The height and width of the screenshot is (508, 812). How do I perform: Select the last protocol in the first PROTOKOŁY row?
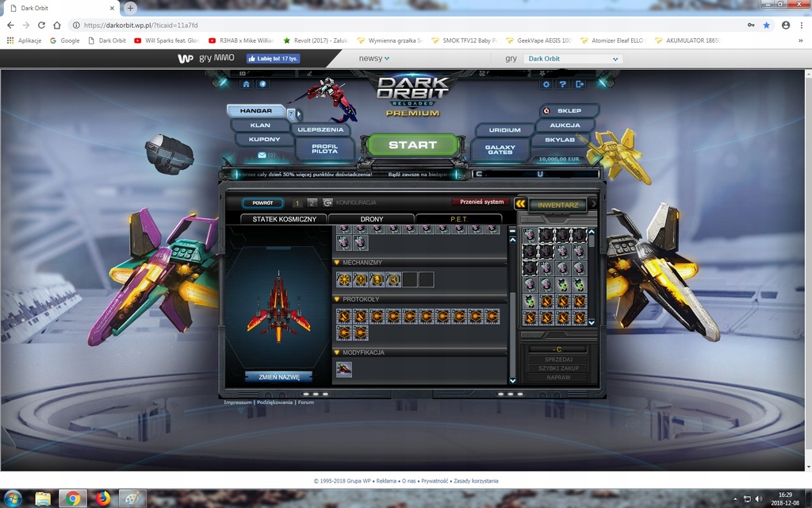click(x=492, y=316)
